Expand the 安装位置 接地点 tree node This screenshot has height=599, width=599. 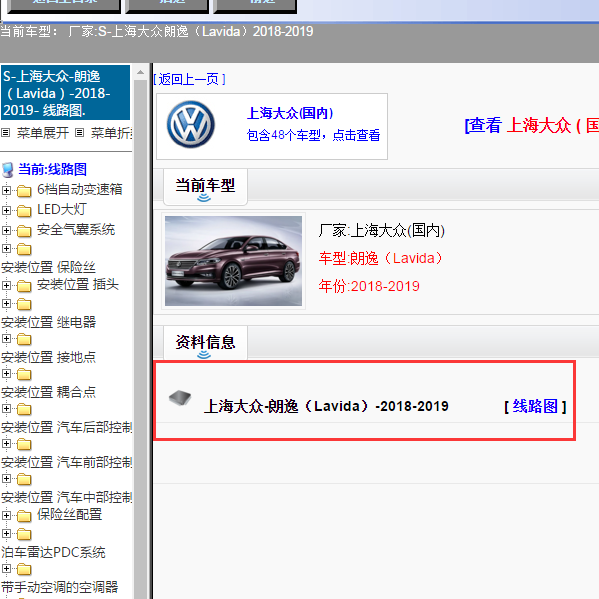click(x=6, y=338)
